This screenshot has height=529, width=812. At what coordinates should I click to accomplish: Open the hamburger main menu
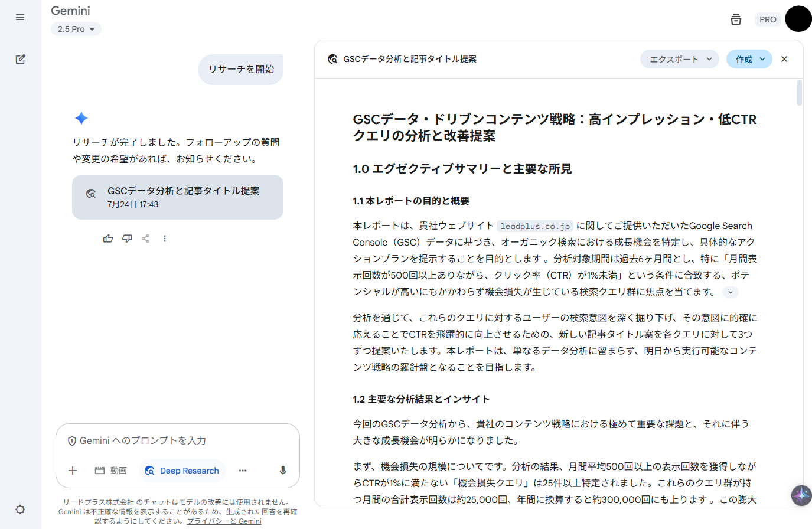coord(20,17)
